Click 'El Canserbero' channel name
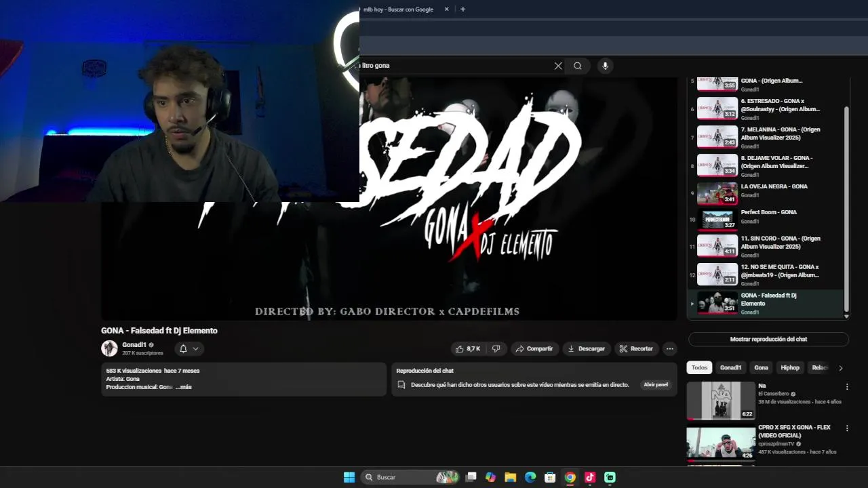This screenshot has width=868, height=488. coord(774,394)
